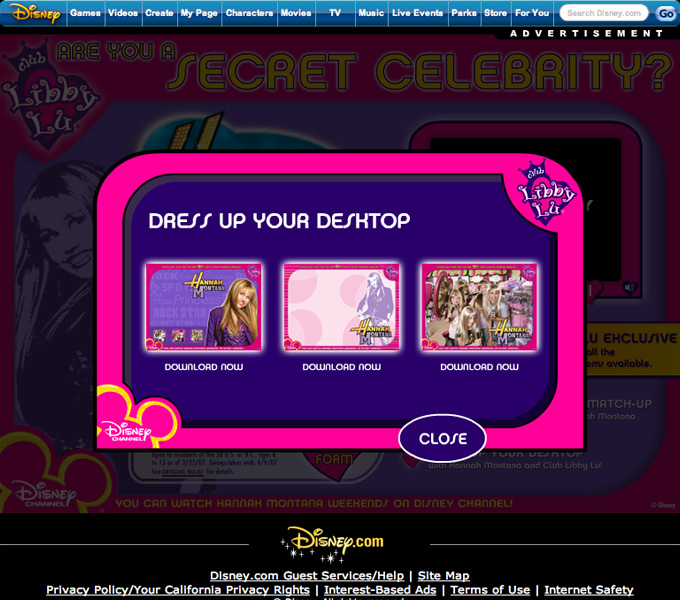Click the Club Libby Lu logo in the popup

[x=545, y=193]
